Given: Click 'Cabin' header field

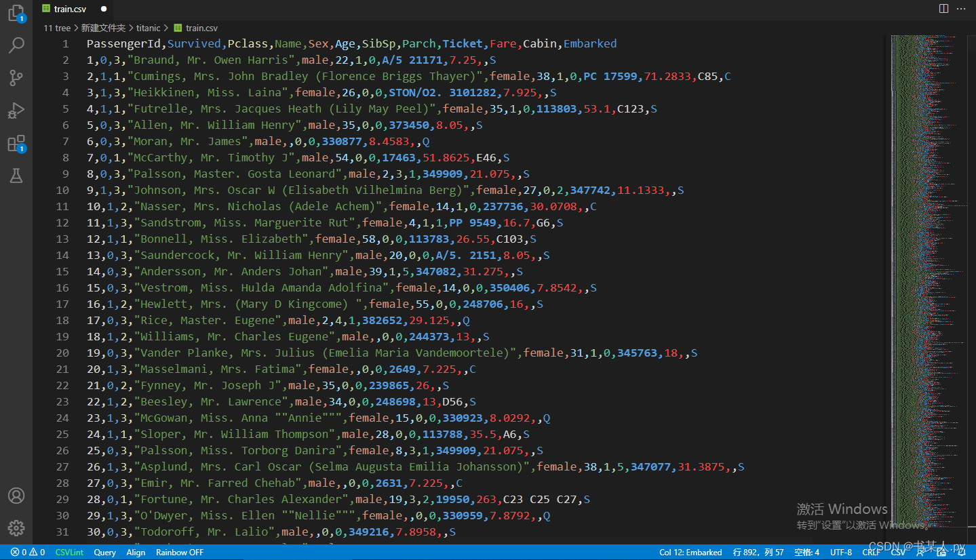Looking at the screenshot, I should click(x=540, y=43).
